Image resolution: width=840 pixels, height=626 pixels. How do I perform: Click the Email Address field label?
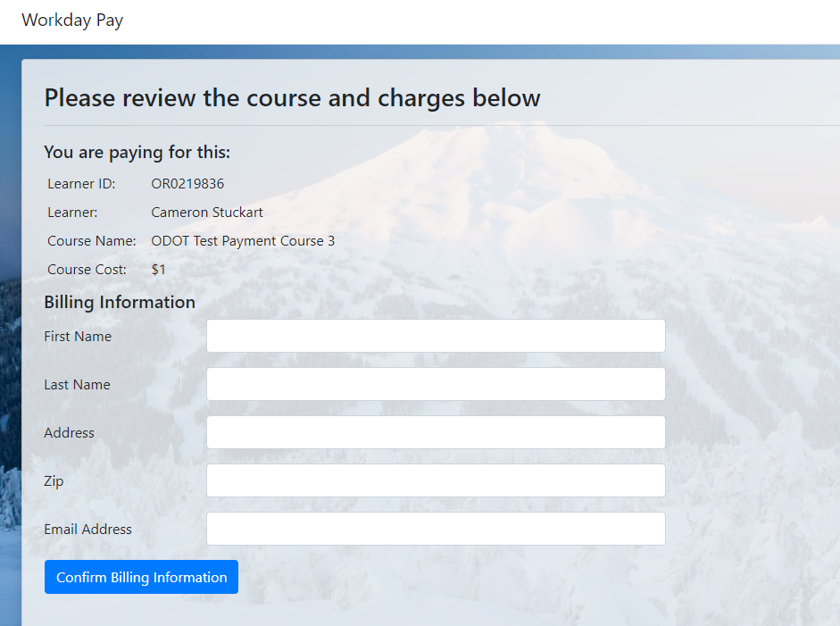pos(87,530)
